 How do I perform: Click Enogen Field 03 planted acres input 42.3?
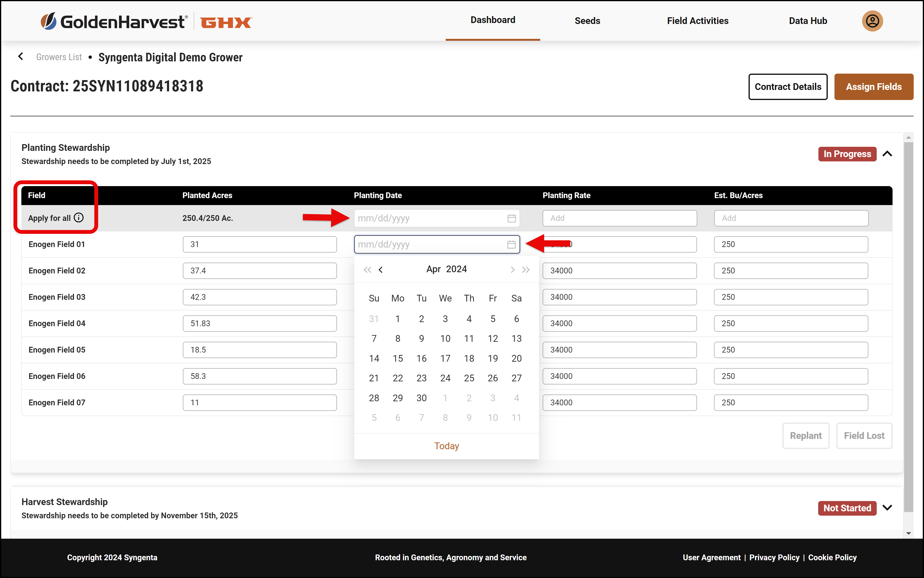click(260, 297)
